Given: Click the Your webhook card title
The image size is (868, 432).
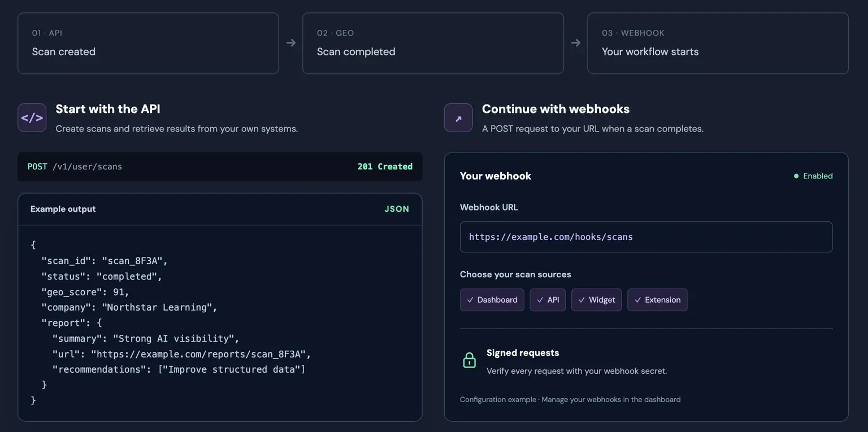Looking at the screenshot, I should tap(496, 176).
